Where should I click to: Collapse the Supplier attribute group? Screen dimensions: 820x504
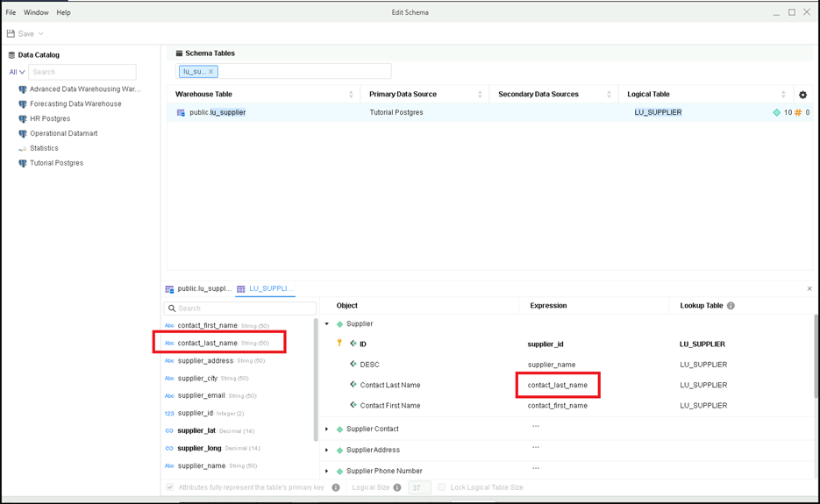tap(327, 324)
